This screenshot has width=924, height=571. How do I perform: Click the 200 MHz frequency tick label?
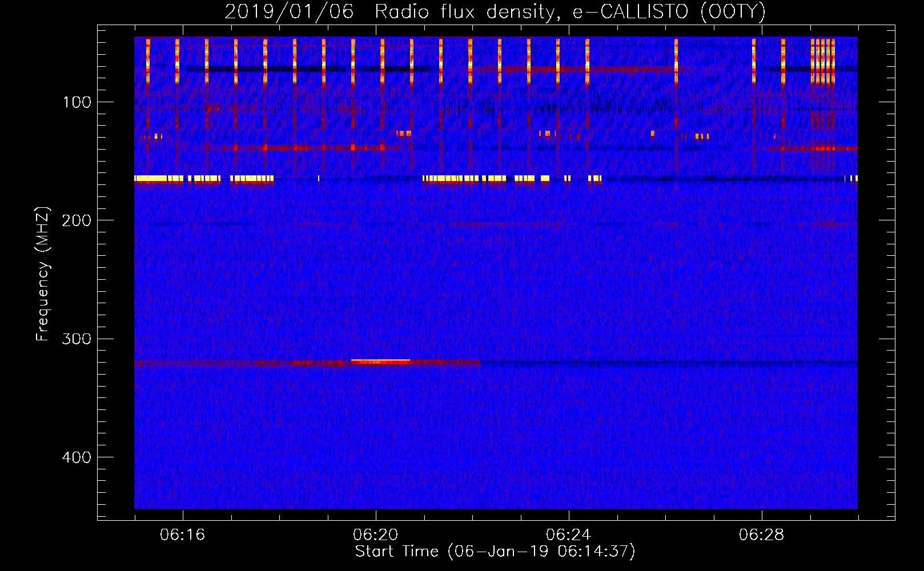[x=77, y=220]
